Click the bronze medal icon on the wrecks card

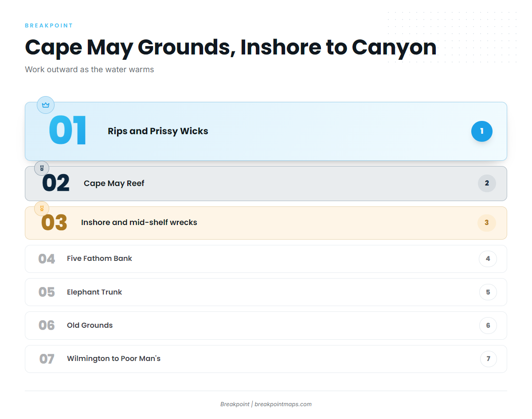[x=42, y=208]
